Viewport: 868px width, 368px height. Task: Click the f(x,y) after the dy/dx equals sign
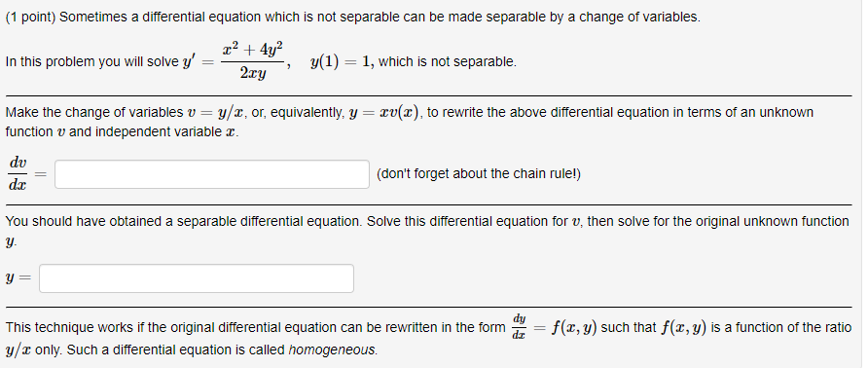[574, 327]
